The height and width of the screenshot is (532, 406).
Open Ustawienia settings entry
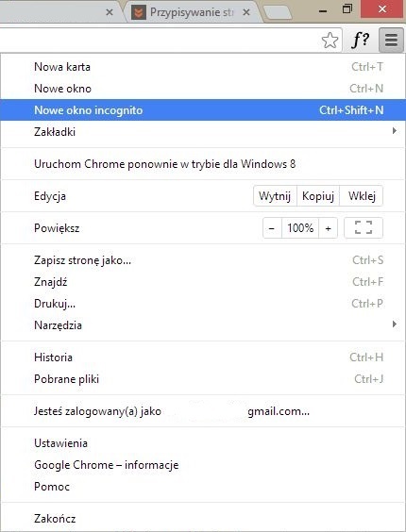pos(203,442)
